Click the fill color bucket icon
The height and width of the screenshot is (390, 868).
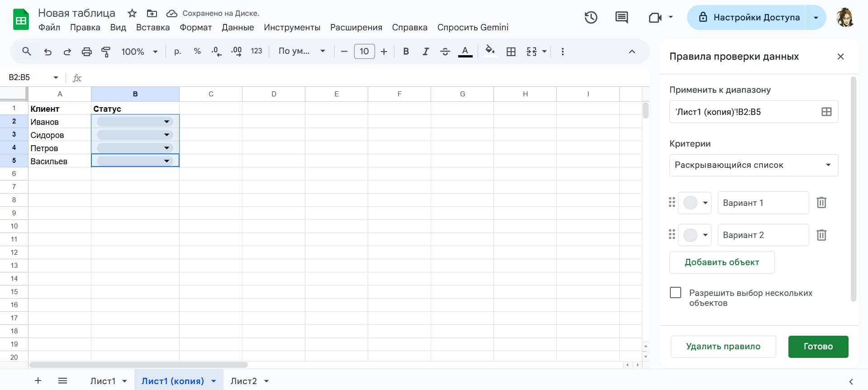(489, 51)
